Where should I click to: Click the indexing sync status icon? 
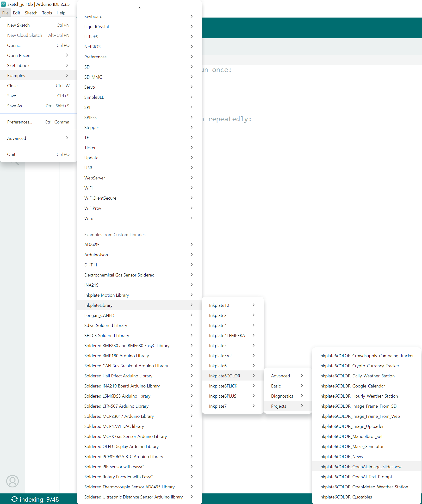[x=14, y=499]
